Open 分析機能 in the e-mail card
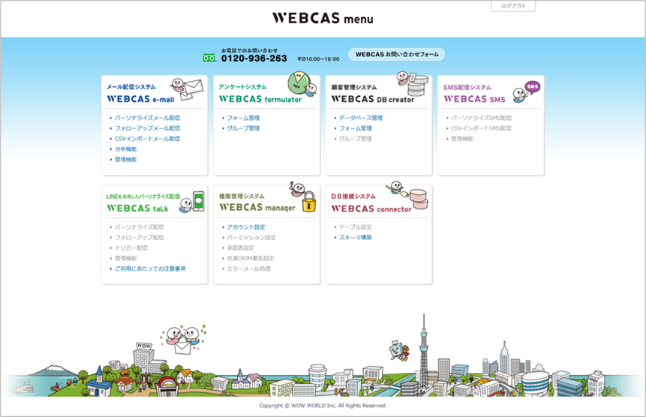 pyautogui.click(x=126, y=149)
